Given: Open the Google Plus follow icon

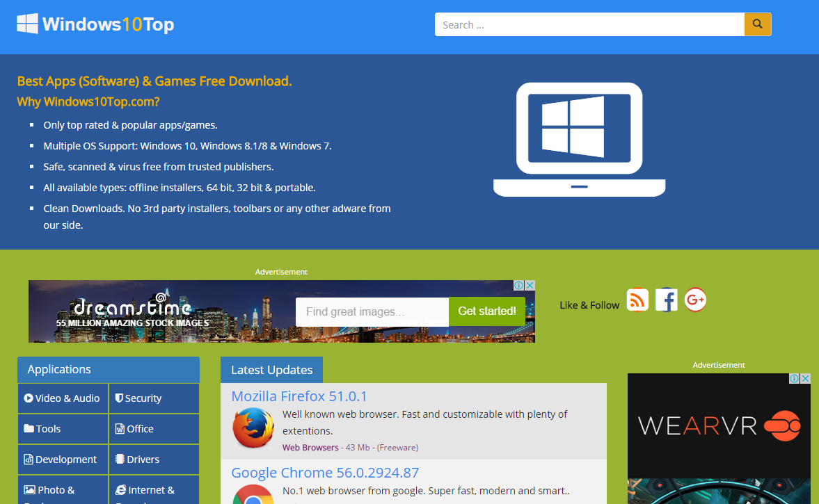Looking at the screenshot, I should 695,300.
